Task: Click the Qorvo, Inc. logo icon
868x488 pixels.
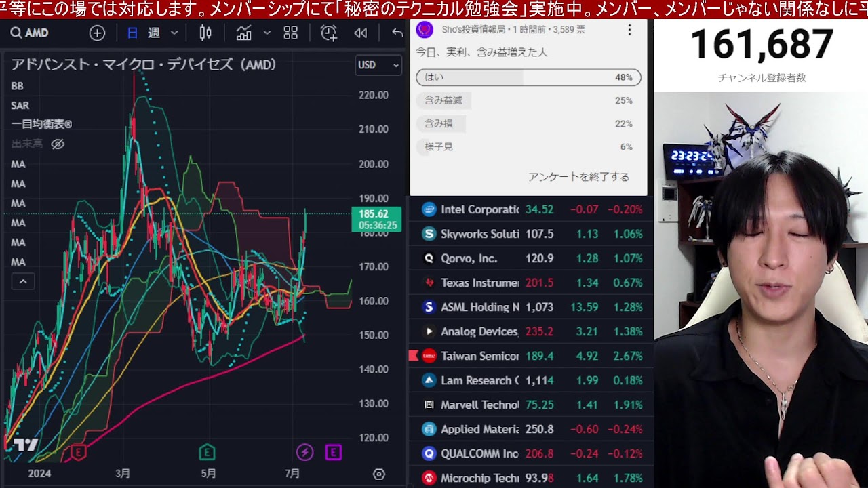Action: point(429,258)
